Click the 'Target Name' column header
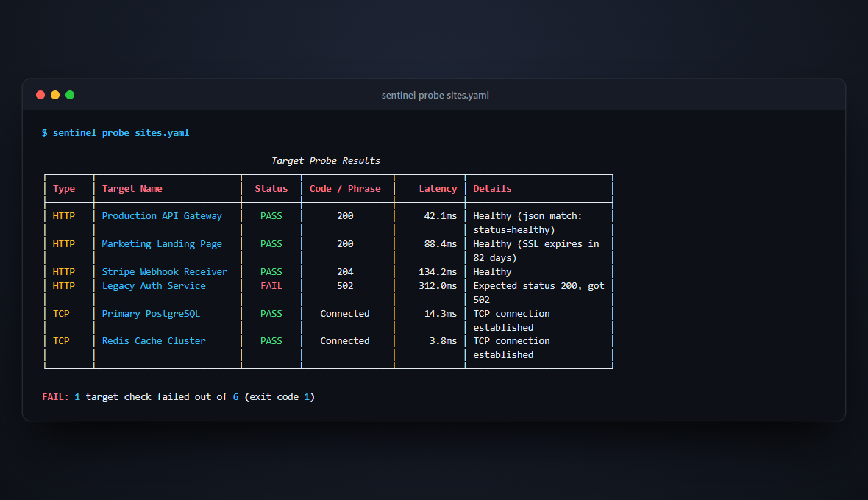 click(132, 189)
